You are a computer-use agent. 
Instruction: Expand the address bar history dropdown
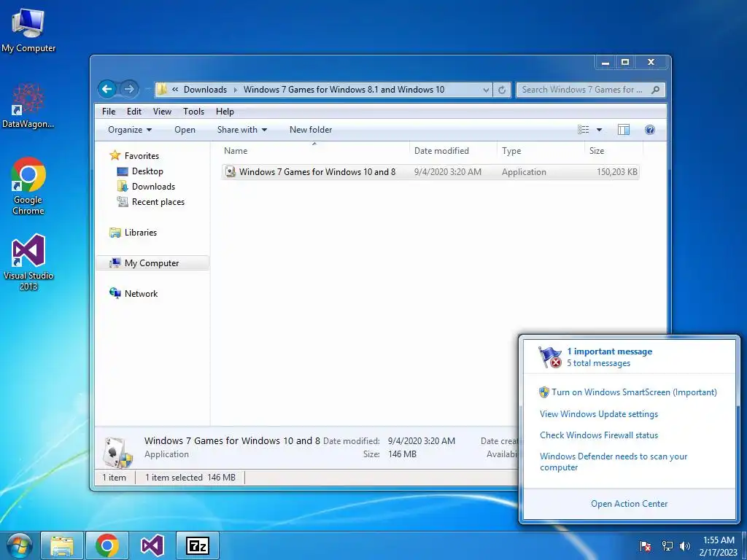coord(485,90)
